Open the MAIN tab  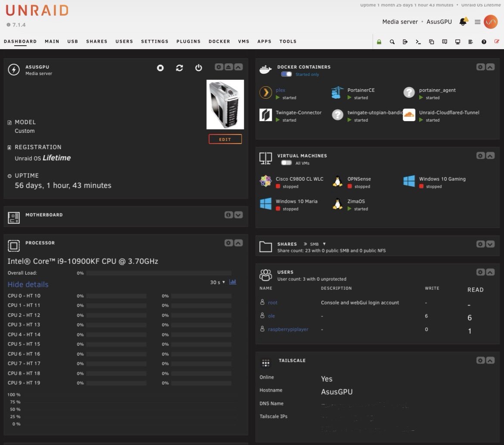[x=52, y=41]
